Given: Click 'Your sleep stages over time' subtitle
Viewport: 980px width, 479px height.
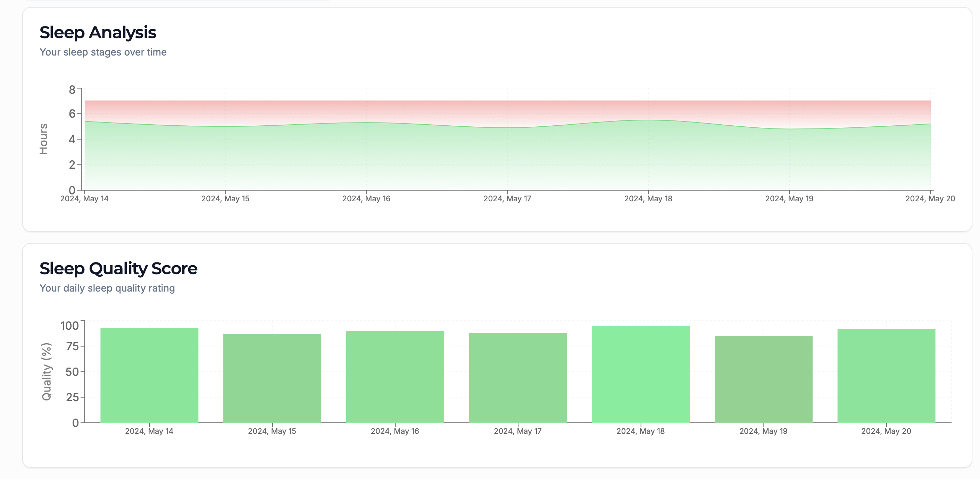Looking at the screenshot, I should (103, 52).
